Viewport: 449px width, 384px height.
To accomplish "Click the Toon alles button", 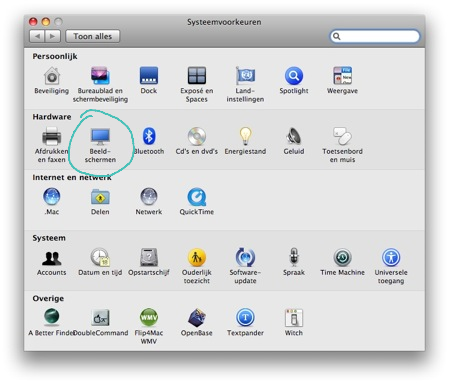I will pos(93,36).
